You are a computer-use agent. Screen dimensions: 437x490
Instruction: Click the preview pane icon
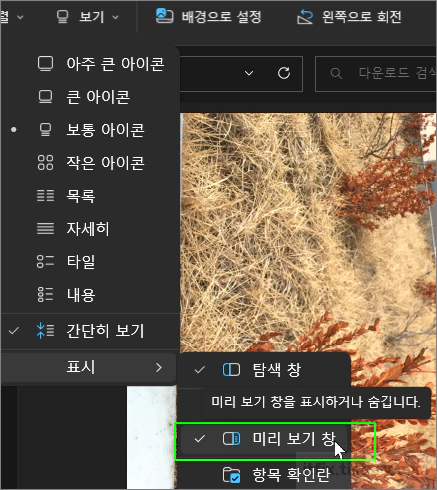point(231,439)
